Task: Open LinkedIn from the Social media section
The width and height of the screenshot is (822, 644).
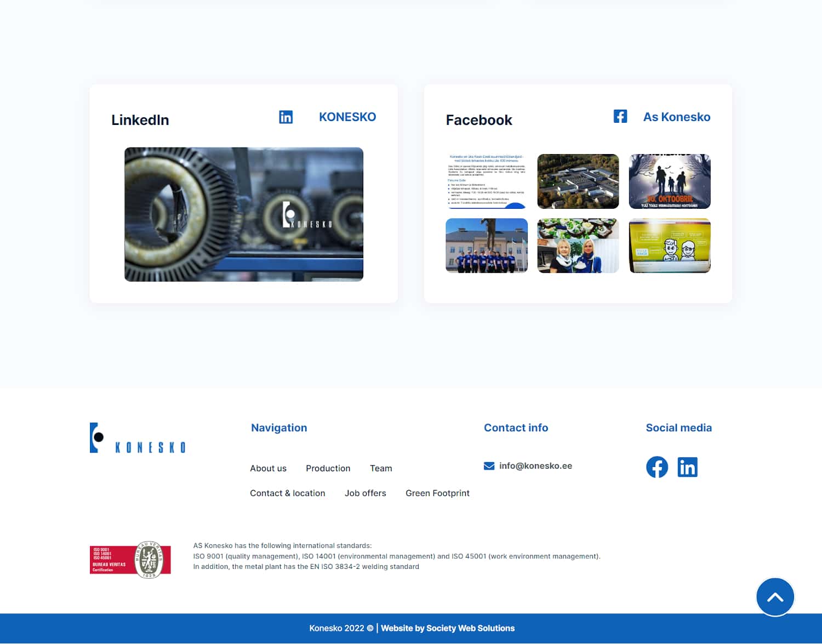Action: point(687,467)
